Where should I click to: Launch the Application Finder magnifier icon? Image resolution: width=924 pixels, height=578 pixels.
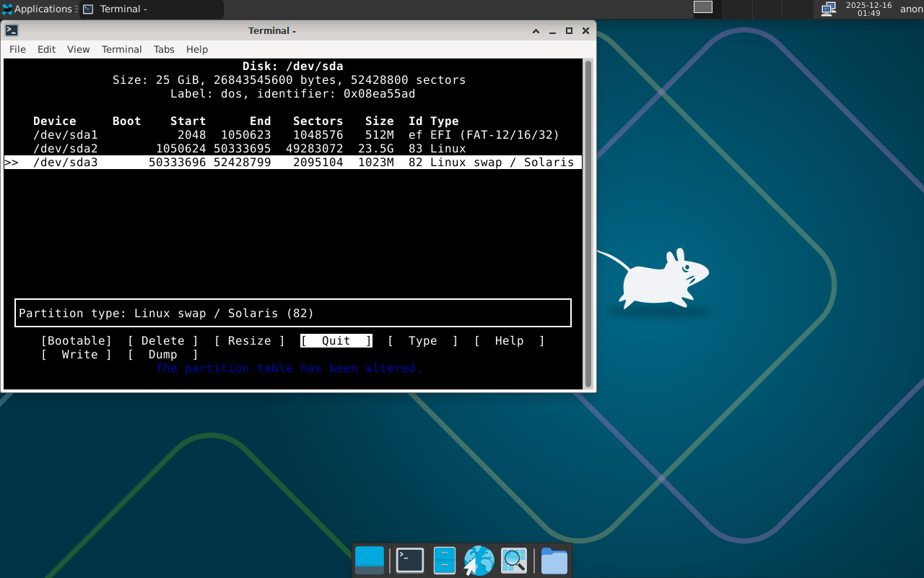514,561
